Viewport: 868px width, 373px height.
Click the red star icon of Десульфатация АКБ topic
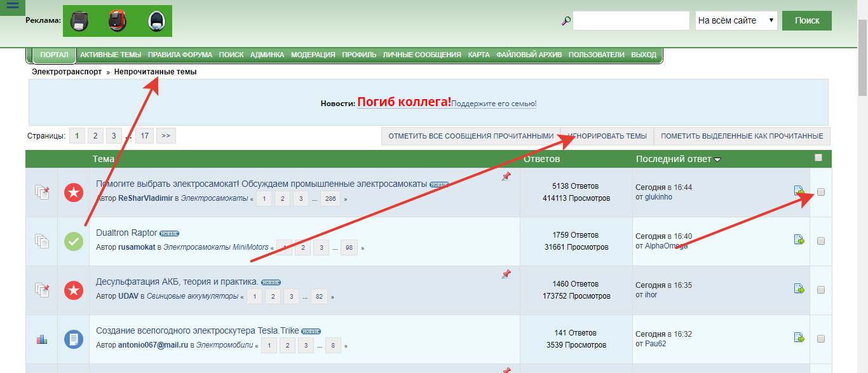[74, 290]
